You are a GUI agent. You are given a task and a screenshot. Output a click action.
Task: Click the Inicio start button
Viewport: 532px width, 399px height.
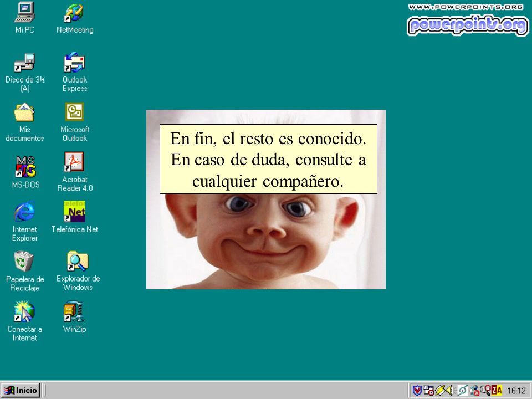pos(21,390)
